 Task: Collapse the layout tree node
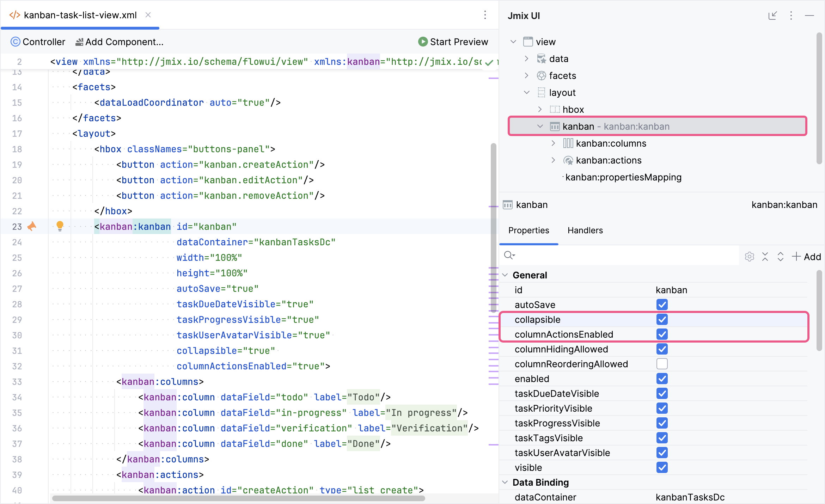point(526,92)
